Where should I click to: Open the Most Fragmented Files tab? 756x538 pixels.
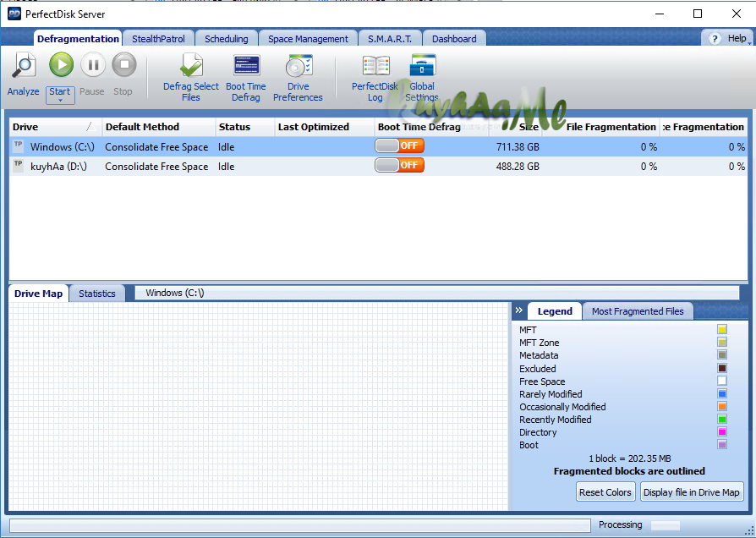pyautogui.click(x=638, y=311)
